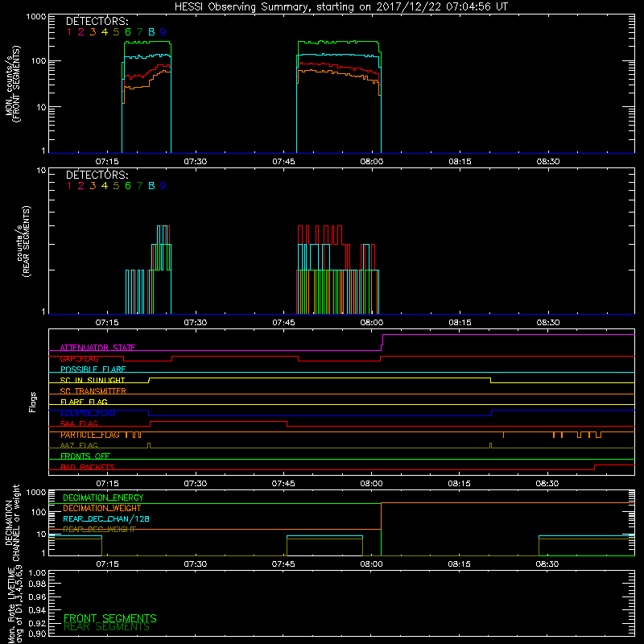
Task: Select detector 4 legend number, front segments panel
Action: tap(105, 32)
